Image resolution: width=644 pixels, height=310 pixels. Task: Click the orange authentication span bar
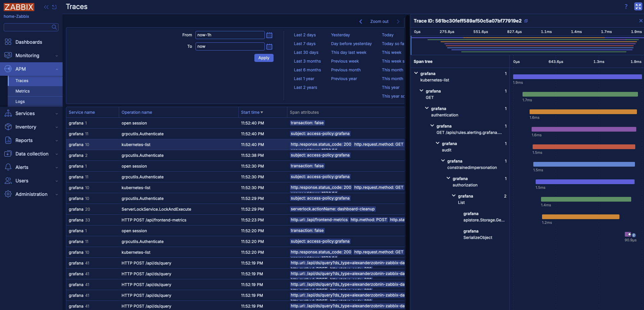(x=583, y=112)
